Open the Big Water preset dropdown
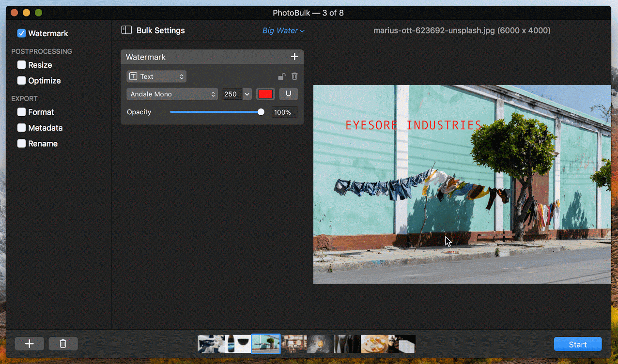Image resolution: width=618 pixels, height=364 pixels. click(283, 30)
